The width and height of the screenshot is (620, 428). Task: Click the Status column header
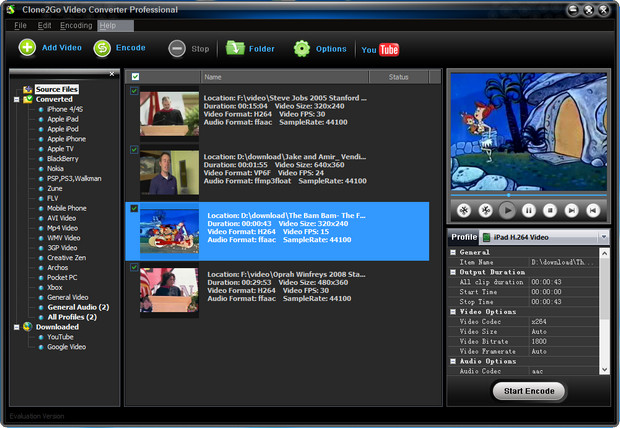tap(399, 77)
